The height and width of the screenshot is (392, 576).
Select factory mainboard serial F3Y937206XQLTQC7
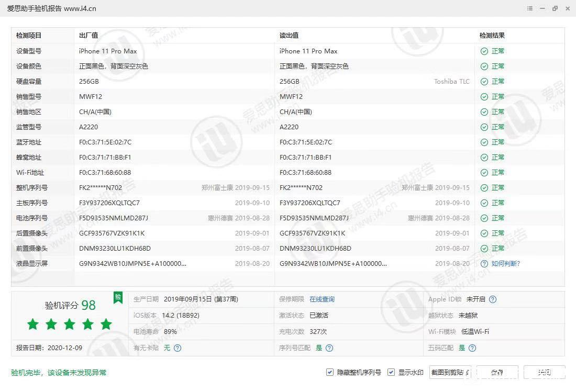[109, 203]
